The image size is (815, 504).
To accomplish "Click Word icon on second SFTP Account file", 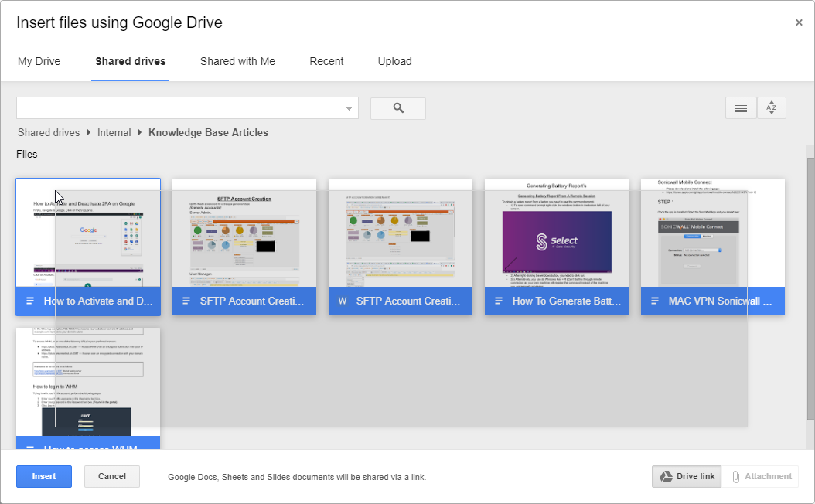I will coord(342,301).
